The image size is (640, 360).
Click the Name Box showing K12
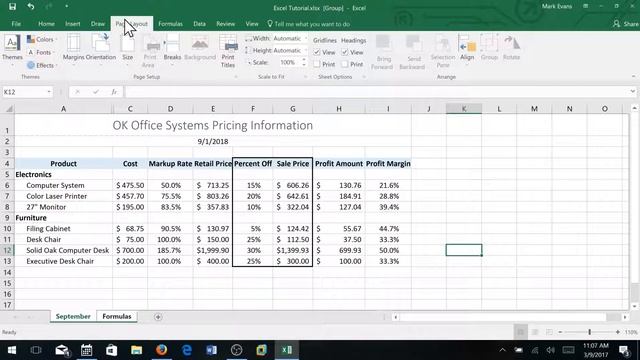pyautogui.click(x=24, y=92)
